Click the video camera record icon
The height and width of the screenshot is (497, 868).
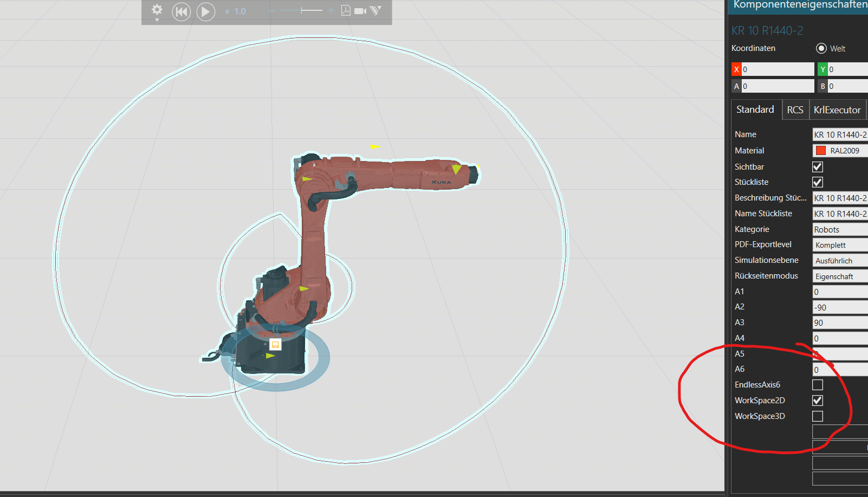[x=360, y=11]
